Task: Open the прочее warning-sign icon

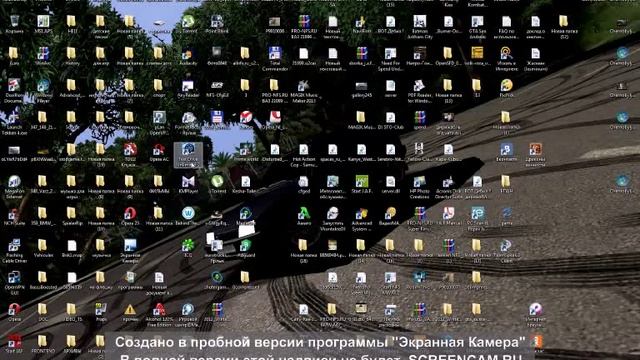Action: pos(130,312)
